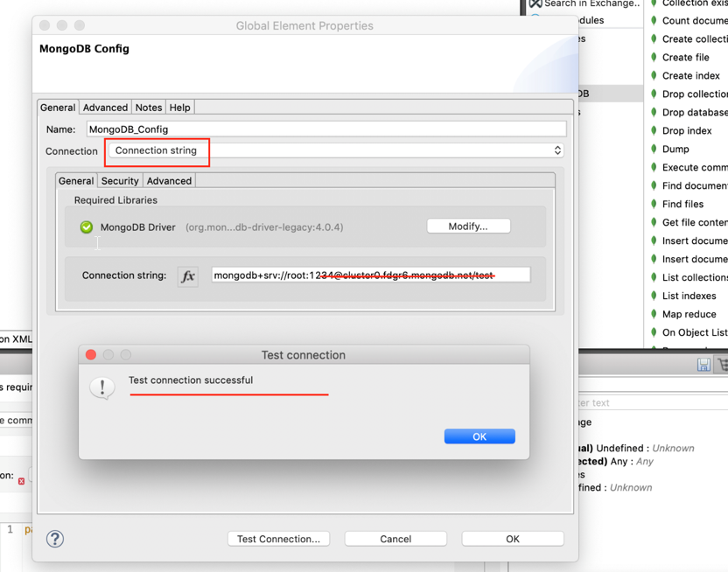Select Get file content palette entry

tap(695, 222)
